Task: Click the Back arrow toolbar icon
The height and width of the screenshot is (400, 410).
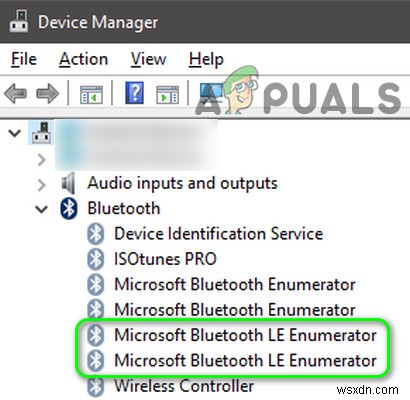Action: 15,93
